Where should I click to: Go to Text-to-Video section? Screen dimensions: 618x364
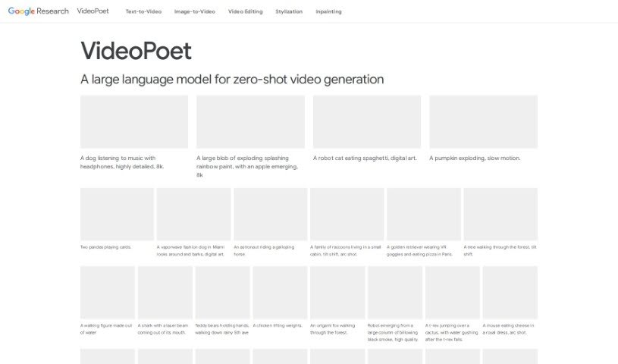[x=143, y=11]
